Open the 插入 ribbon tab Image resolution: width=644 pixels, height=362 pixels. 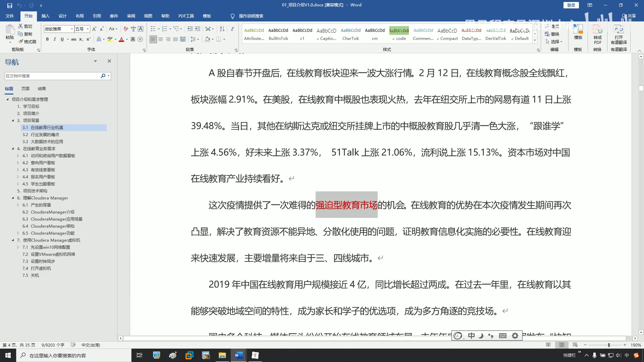(x=45, y=16)
